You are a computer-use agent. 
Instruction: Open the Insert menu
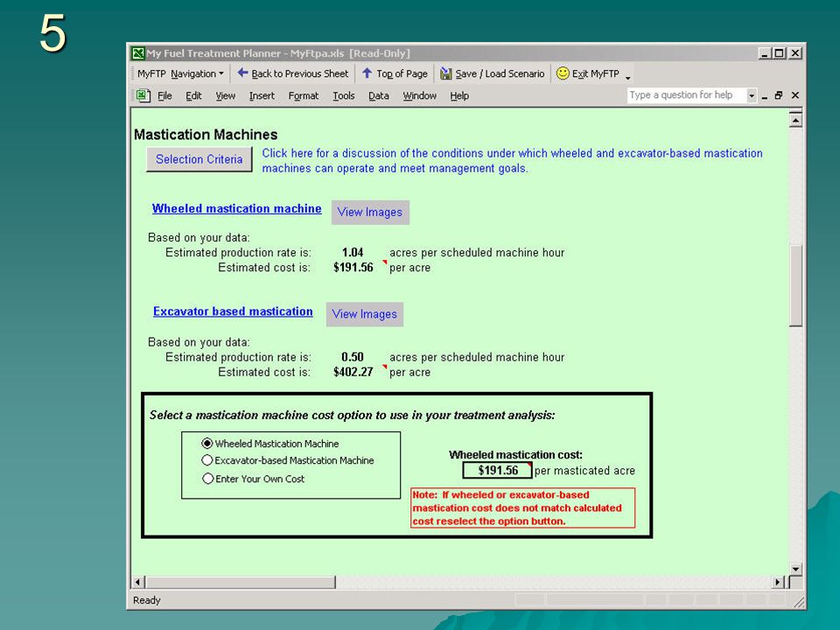262,96
